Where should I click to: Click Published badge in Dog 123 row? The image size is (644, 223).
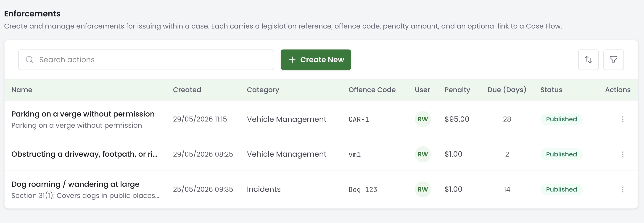click(562, 189)
